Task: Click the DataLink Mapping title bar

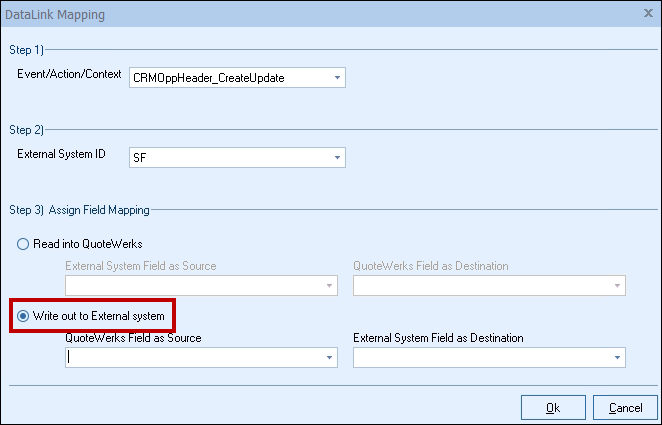Action: click(x=300, y=15)
